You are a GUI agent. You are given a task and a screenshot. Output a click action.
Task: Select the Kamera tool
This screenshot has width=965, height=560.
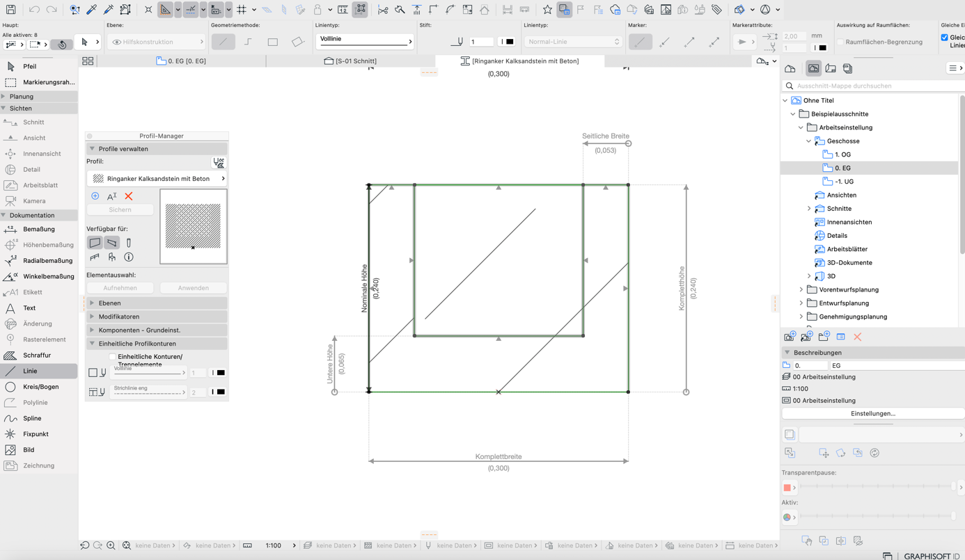coord(38,201)
